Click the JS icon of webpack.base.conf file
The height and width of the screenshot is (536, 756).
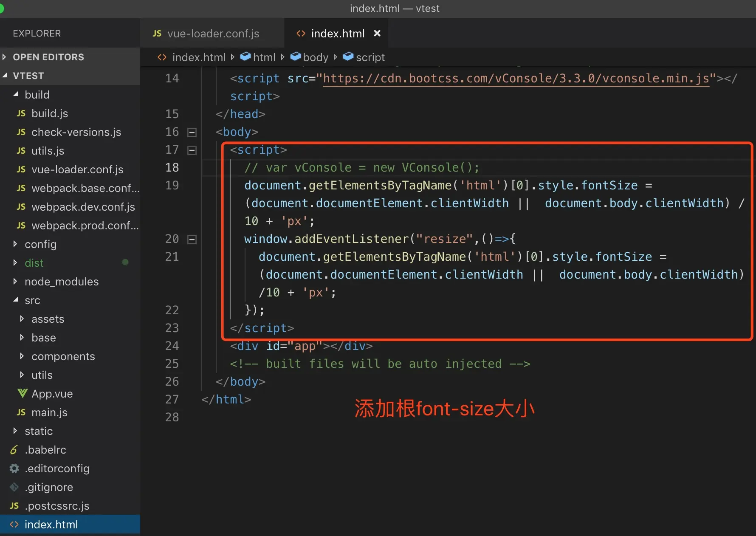pyautogui.click(x=21, y=188)
